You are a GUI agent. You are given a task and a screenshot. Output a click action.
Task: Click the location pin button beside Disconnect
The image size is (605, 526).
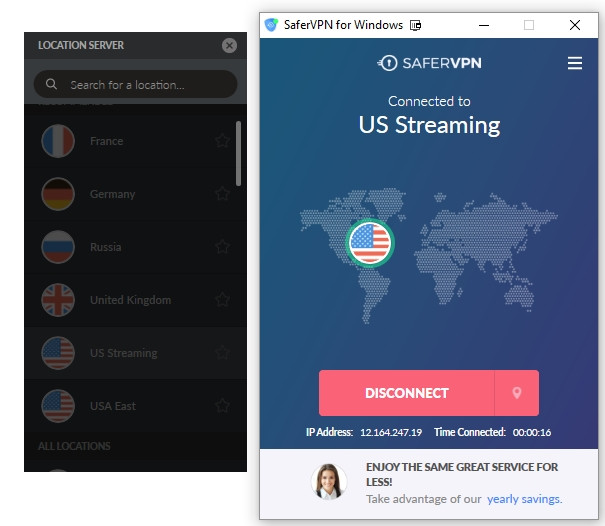point(516,393)
